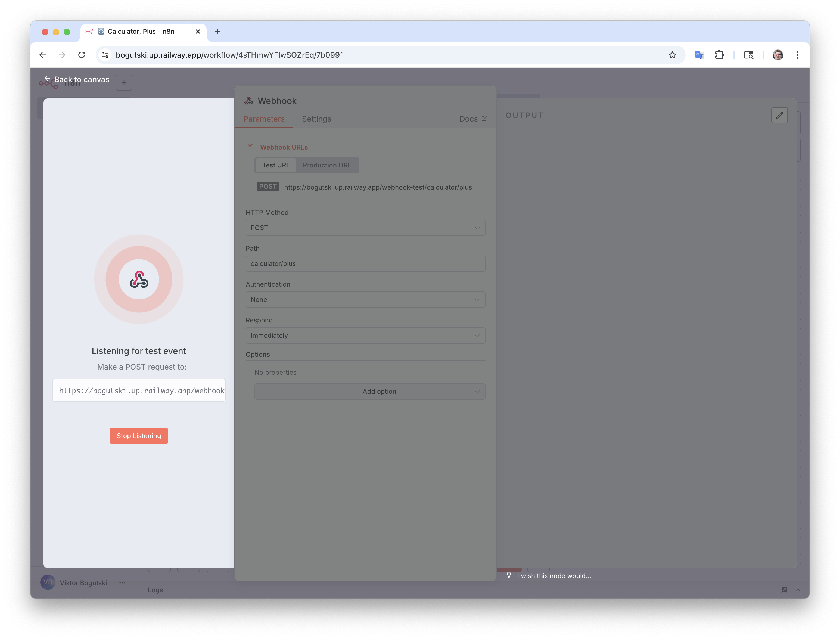Open the Authentication dropdown
This screenshot has height=639, width=840.
click(365, 300)
